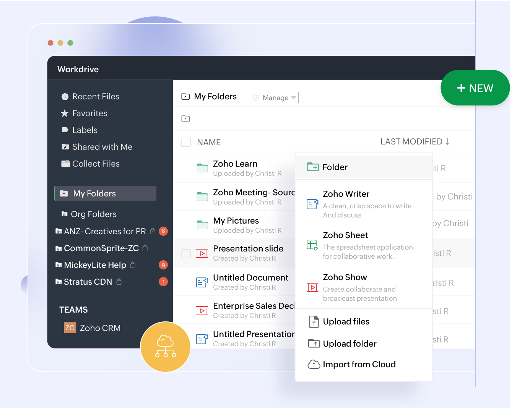Click the badge showing 9 unread

click(163, 265)
